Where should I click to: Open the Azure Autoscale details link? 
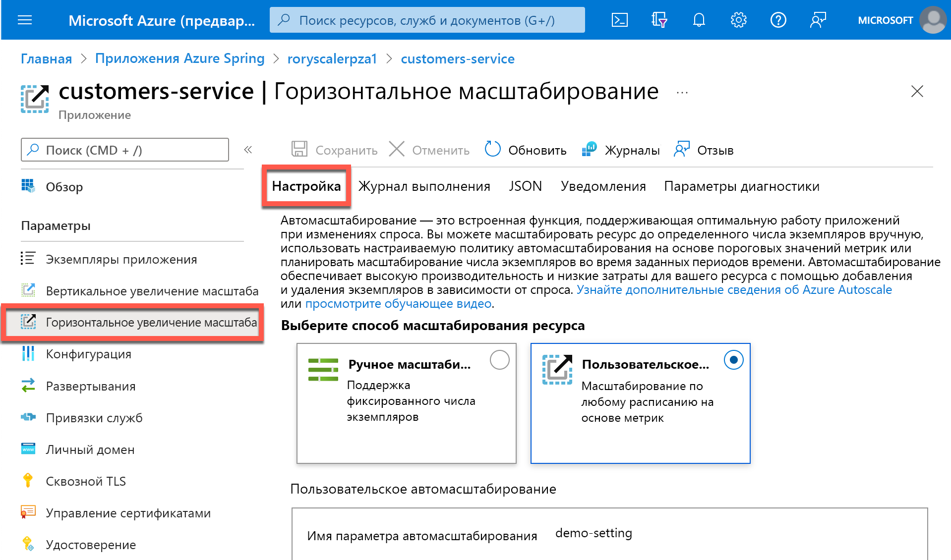pos(734,290)
